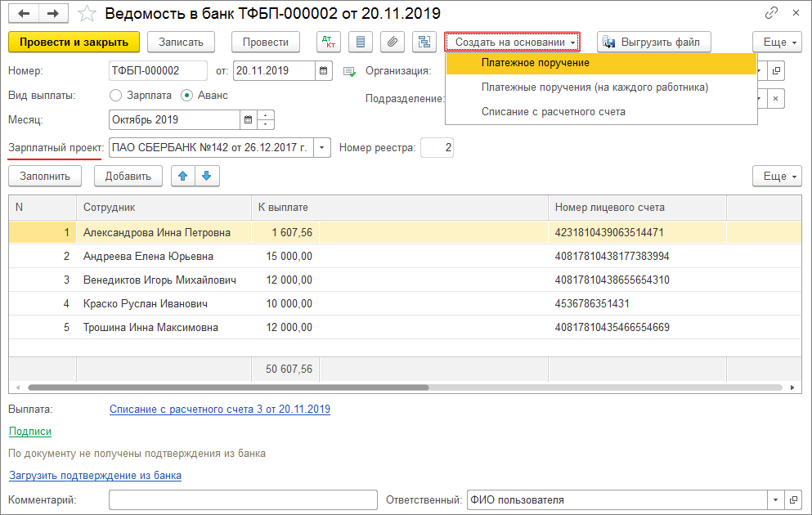Viewport: 812px width, 515px height.
Task: Click Загрузить подтверждение из банка link
Action: tap(96, 476)
